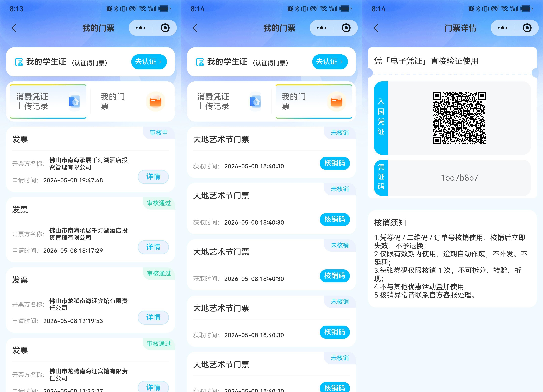Tap orange folder icon on invoice list screen

pyautogui.click(x=155, y=102)
